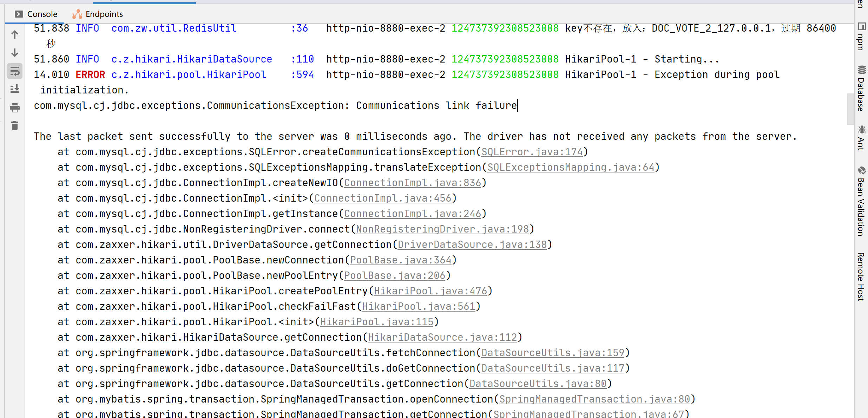Click the Up the Stack Trace arrow
The image size is (868, 418).
pos(14,34)
